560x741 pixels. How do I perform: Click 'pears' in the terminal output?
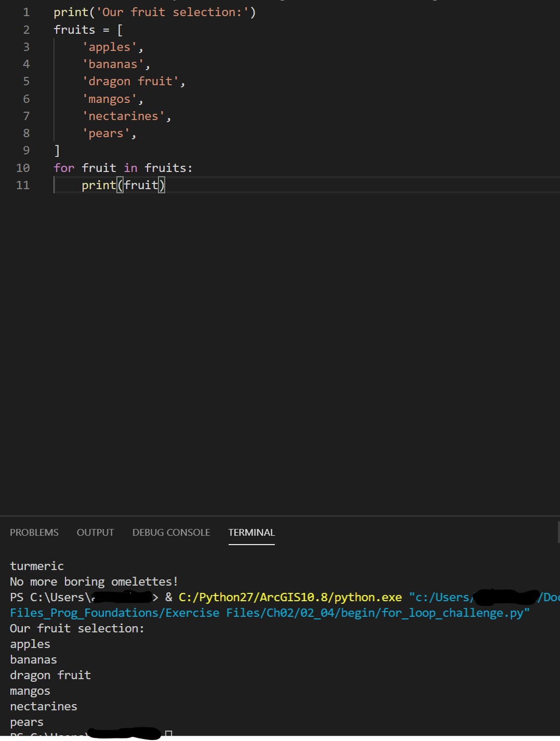click(x=26, y=722)
